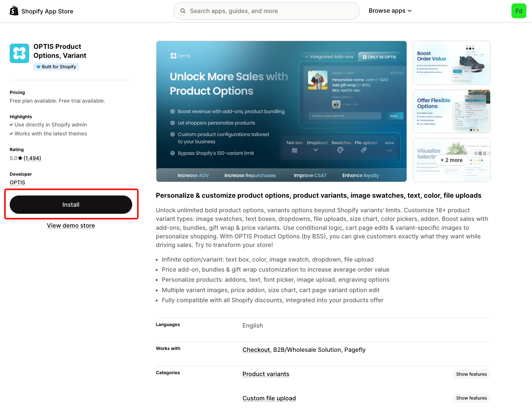Open the main Unlock More Sales screenshot
532x416 pixels.
coord(281,111)
